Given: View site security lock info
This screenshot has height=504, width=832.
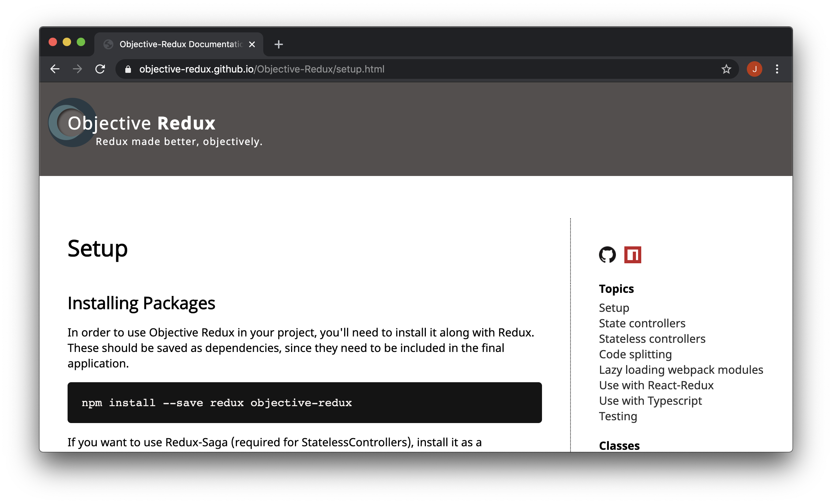Looking at the screenshot, I should [128, 69].
